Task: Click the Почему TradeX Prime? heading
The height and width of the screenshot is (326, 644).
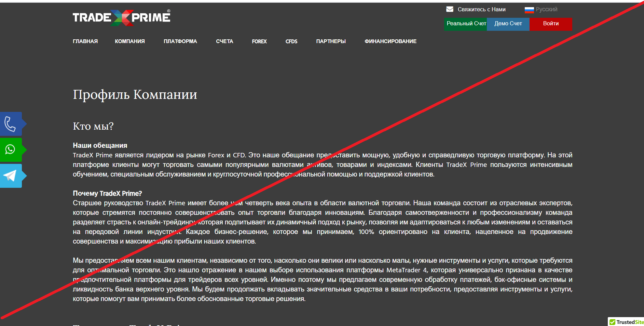Action: coord(107,193)
